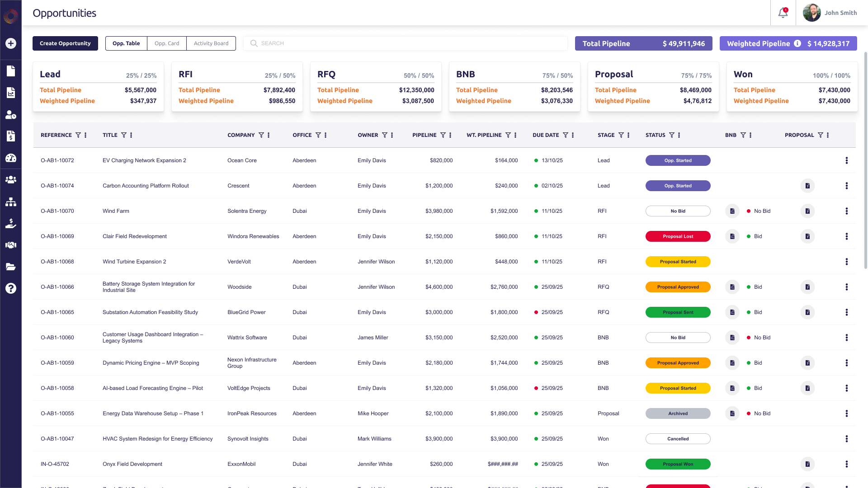Open the notifications bell
This screenshot has width=868, height=488.
pyautogui.click(x=783, y=13)
